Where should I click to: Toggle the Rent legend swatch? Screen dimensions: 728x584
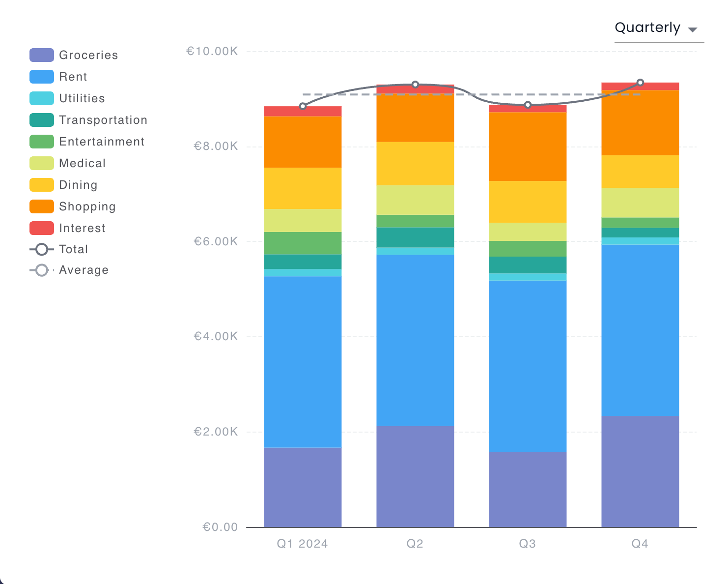pos(42,77)
